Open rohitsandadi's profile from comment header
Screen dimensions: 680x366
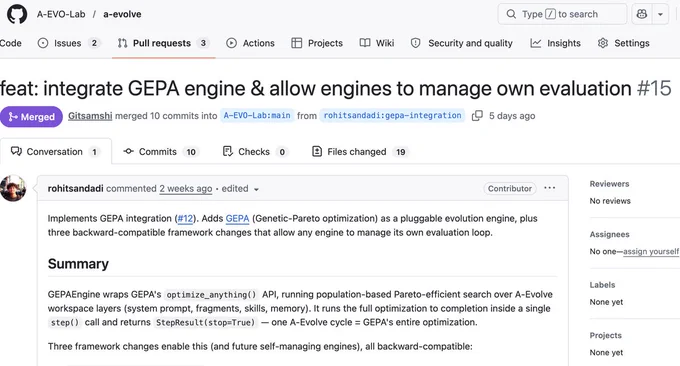pyautogui.click(x=75, y=189)
